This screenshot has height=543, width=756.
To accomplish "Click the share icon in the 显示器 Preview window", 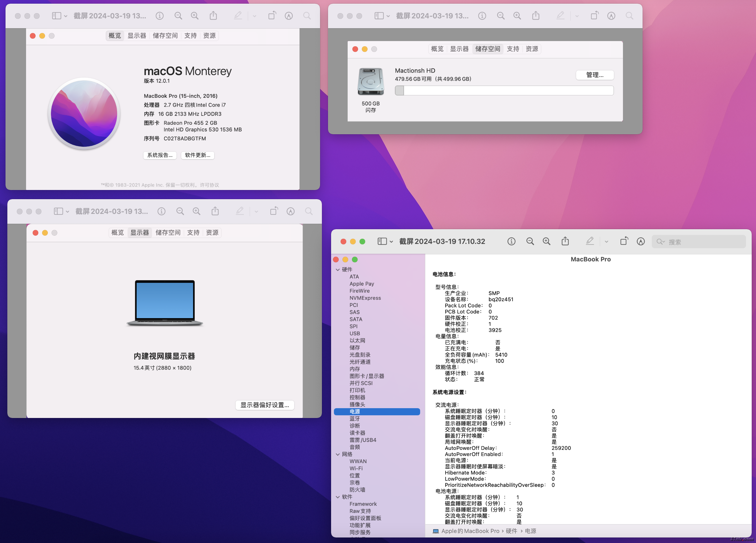I will pyautogui.click(x=215, y=211).
